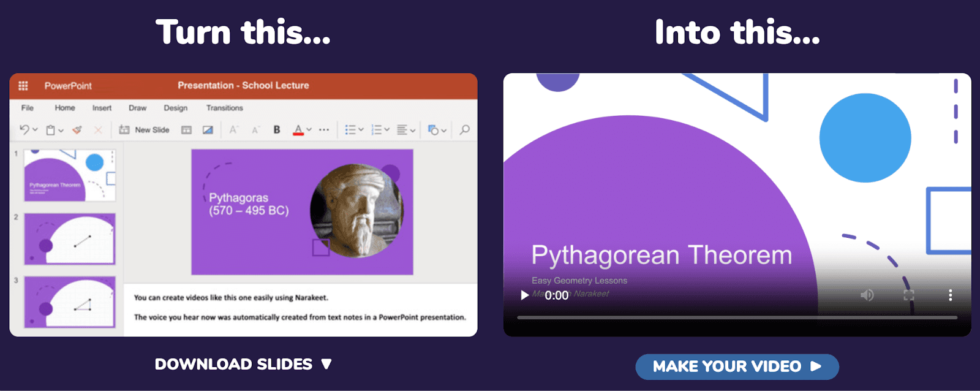Image resolution: width=980 pixels, height=391 pixels.
Task: Toggle Bold formatting
Action: [277, 130]
